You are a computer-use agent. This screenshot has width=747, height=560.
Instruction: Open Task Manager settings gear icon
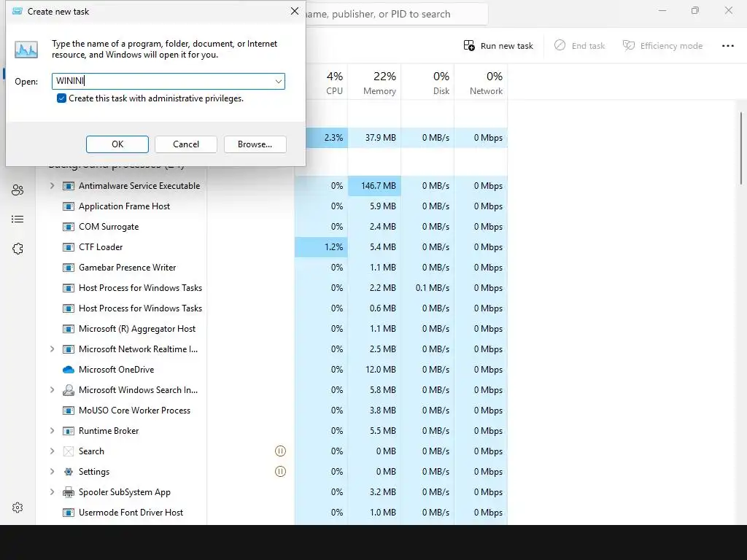(x=18, y=507)
